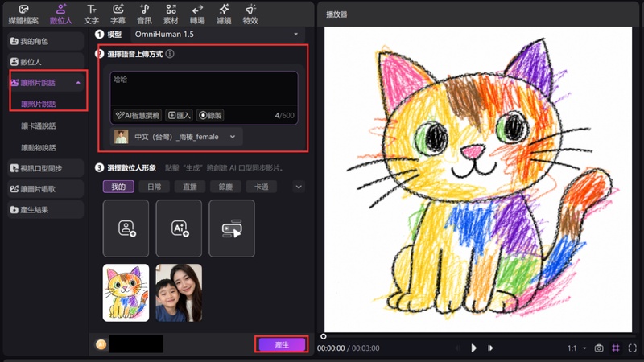Select the 讓照片說話 sub-item
Viewport: 644px width, 362px height.
pos(38,105)
